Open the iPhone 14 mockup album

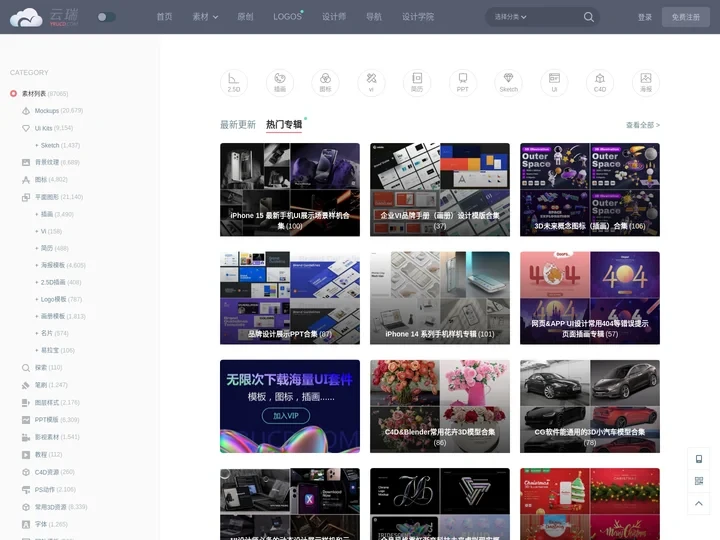pos(440,298)
